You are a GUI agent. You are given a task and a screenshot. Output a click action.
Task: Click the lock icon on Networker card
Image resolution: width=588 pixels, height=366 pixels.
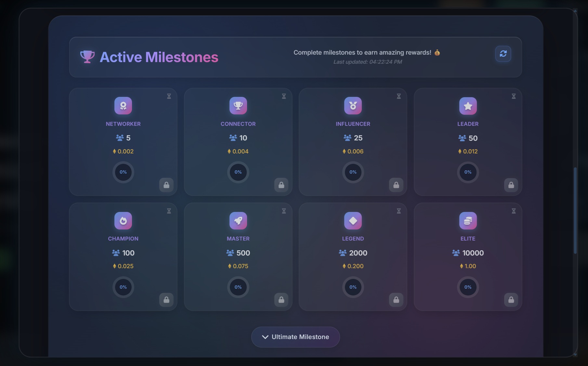coord(166,185)
